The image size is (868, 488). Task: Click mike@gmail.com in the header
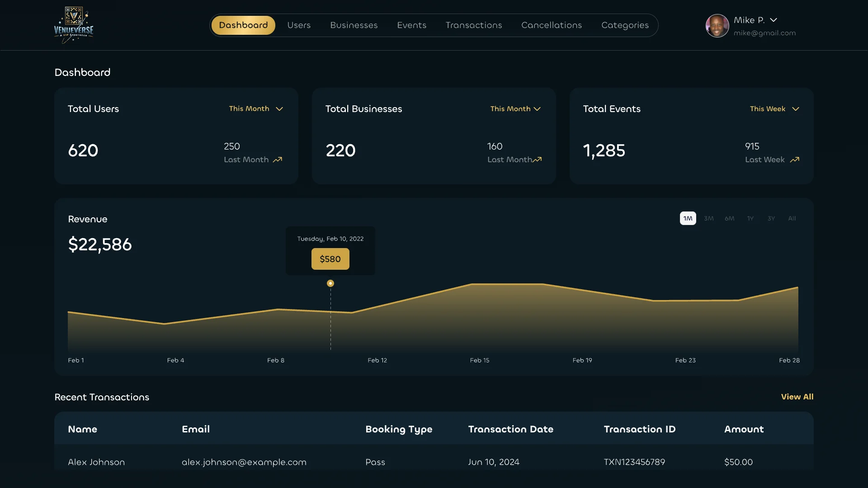764,33
